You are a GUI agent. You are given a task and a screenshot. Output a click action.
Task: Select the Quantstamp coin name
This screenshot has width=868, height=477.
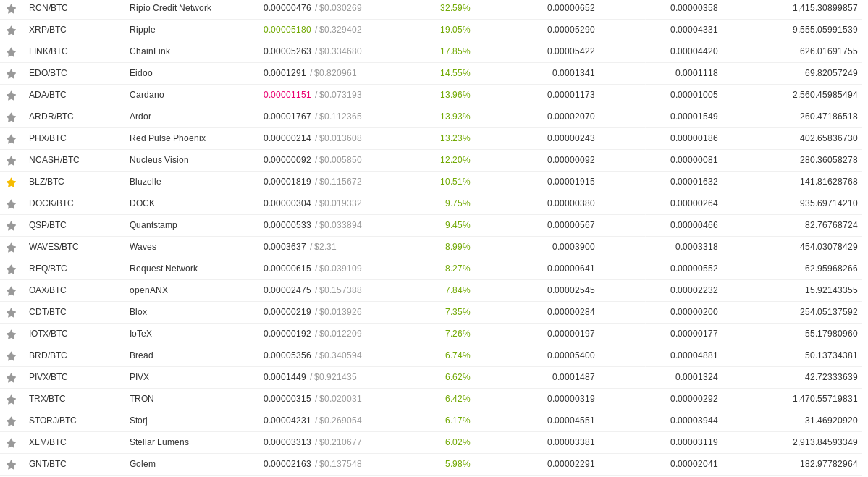coord(153,225)
